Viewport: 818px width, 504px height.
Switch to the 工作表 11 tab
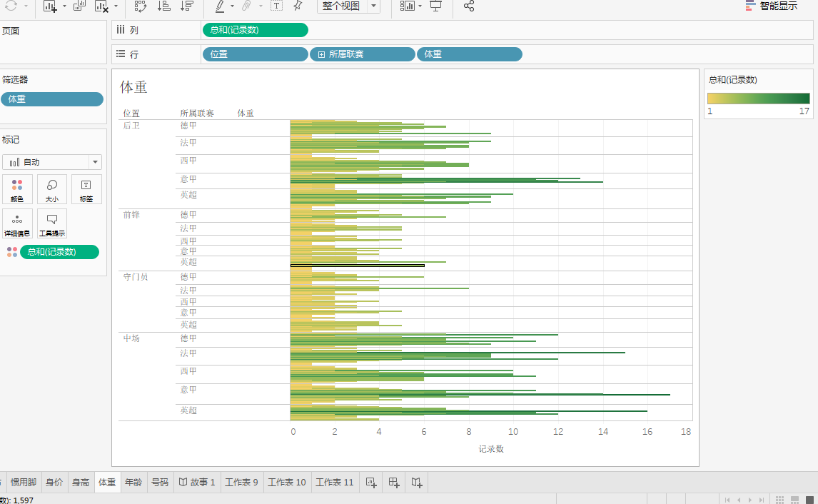(334, 483)
